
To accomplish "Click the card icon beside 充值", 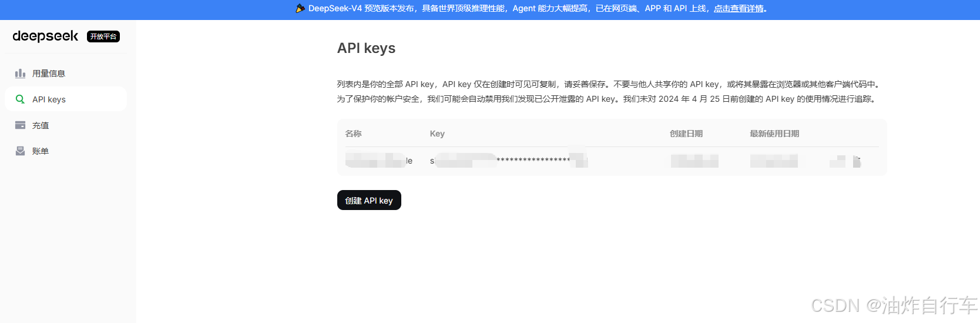I will (x=20, y=125).
